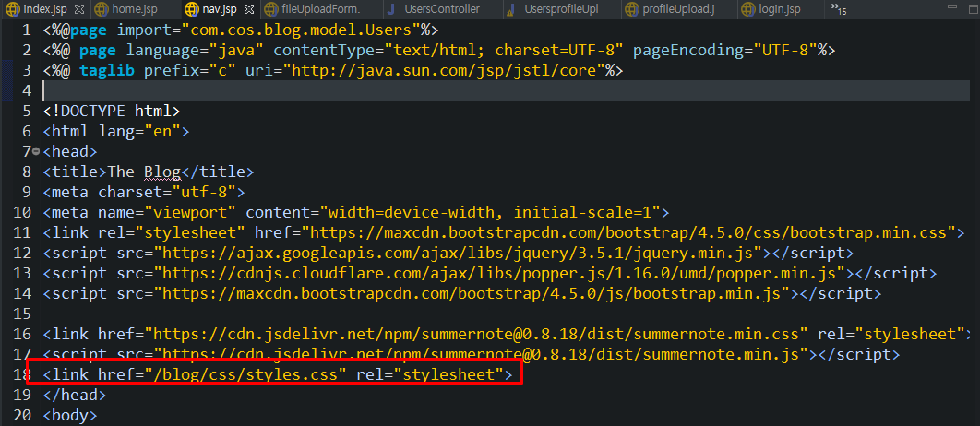Click rel="stylesheet" on line 18

point(430,374)
